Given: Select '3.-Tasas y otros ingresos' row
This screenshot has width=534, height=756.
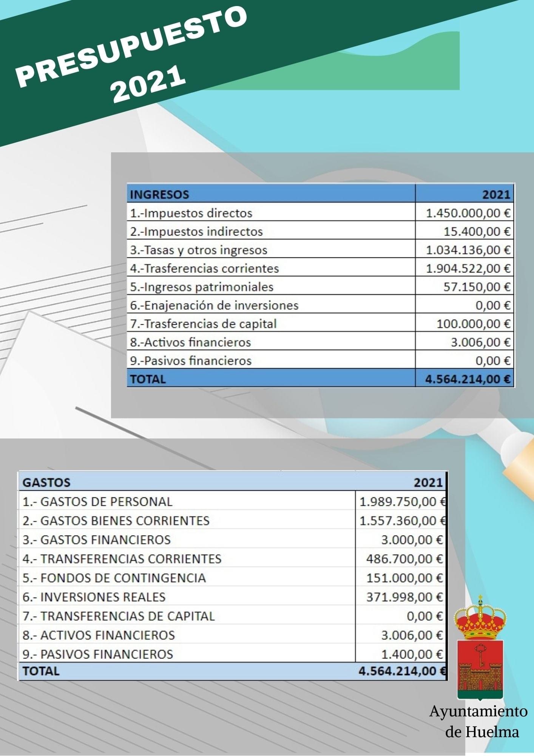Looking at the screenshot, I should pos(199,250).
